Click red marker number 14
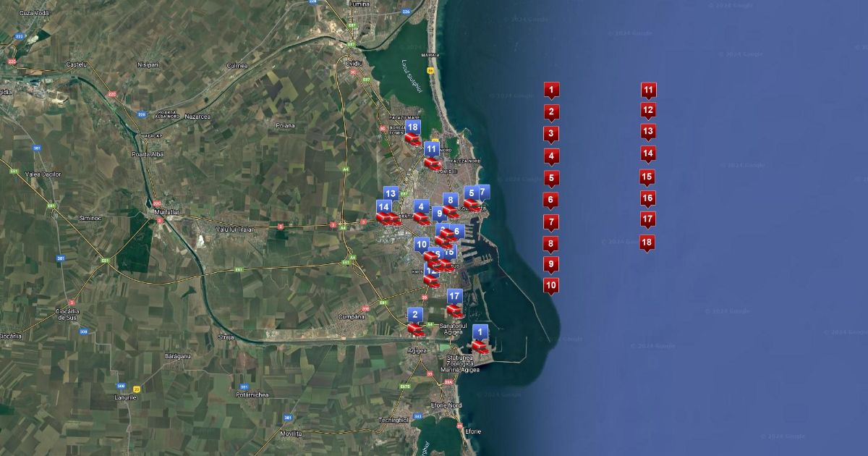 pyautogui.click(x=648, y=153)
